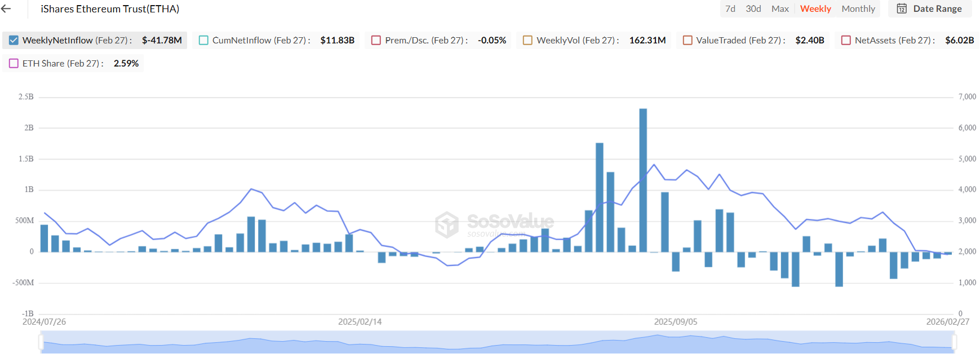Enable the WeeklyVol checkbox
This screenshot has height=362, width=980.
coord(527,40)
